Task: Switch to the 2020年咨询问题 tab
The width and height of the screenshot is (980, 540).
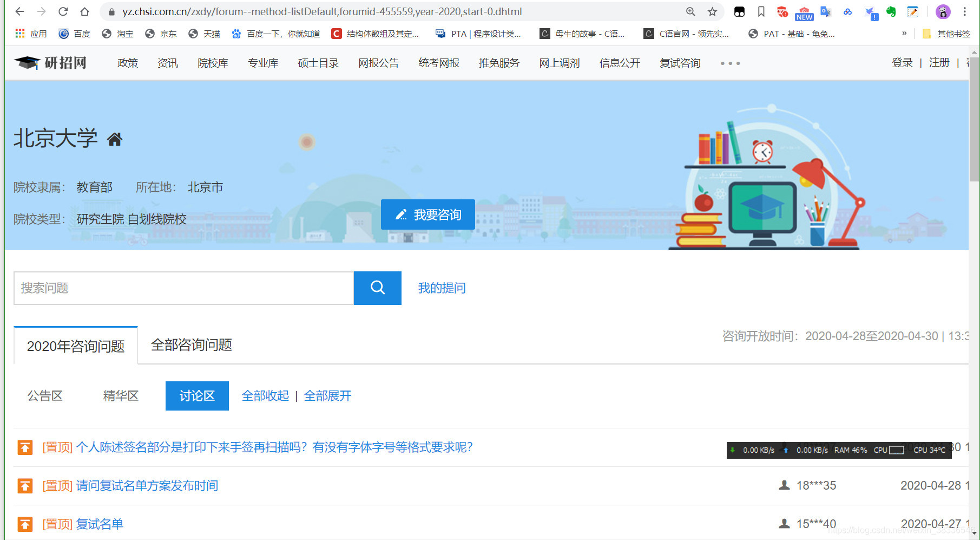Action: click(76, 346)
